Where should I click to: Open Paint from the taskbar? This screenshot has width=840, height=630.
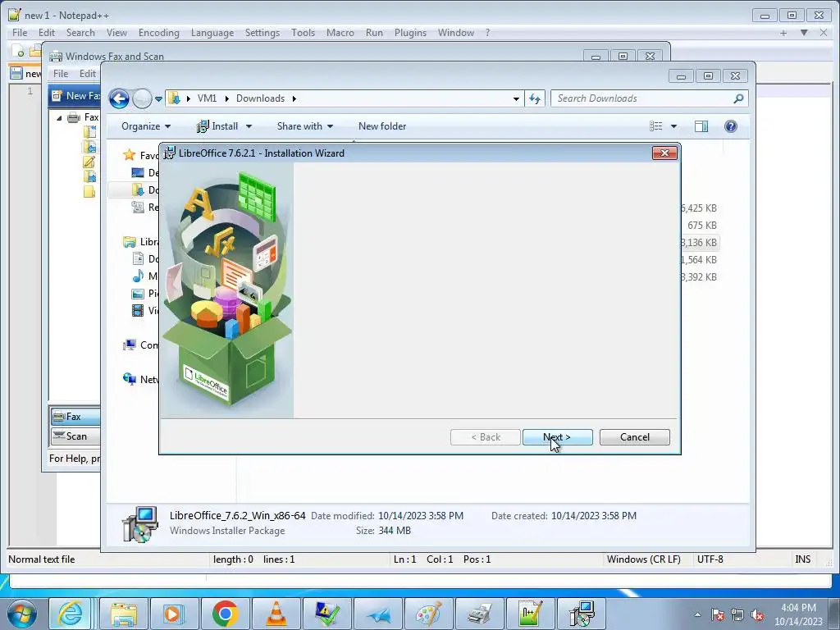[x=428, y=614]
